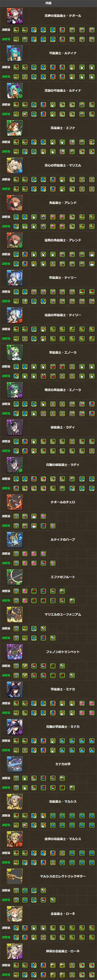Select the 清心の管龍楽士・マリエル portrait icon
Image resolution: width=97 pixels, height=980 pixels.
pos(14,165)
